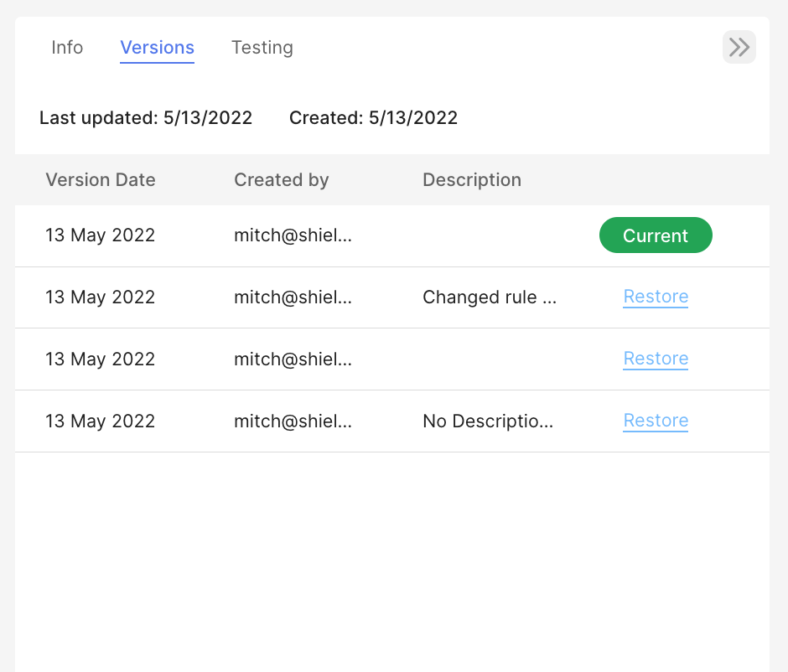The image size is (788, 672).
Task: Open the Info tab
Action: coord(67,48)
